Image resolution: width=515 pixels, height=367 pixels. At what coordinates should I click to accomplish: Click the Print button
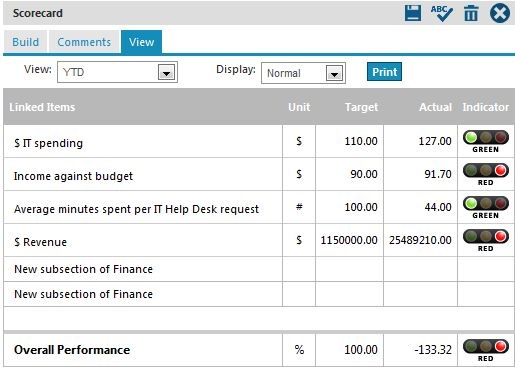384,72
